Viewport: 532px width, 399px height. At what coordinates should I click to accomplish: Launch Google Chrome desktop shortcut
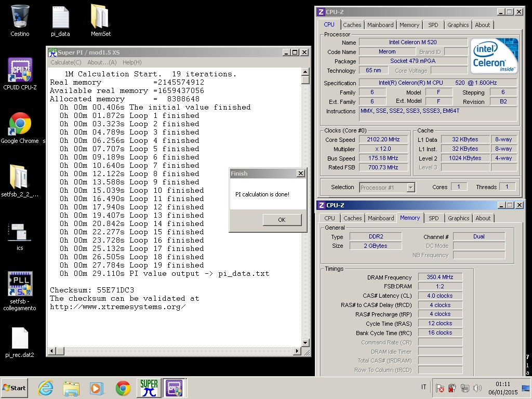coord(20,128)
